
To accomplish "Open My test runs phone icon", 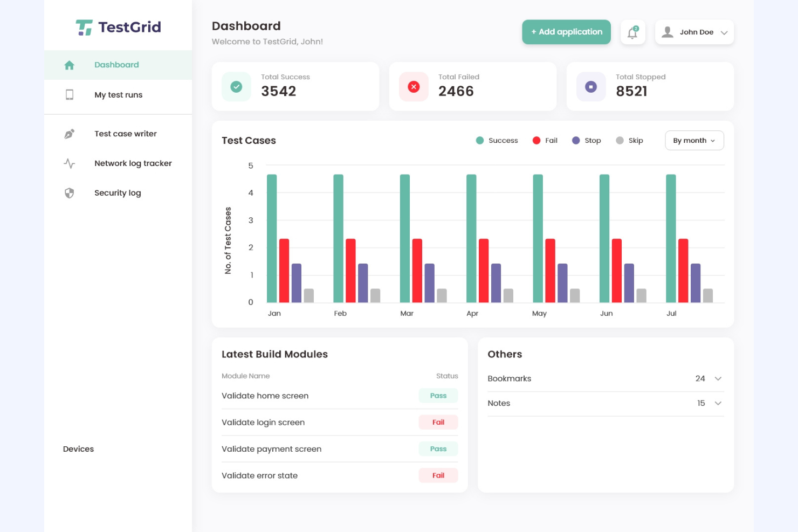I will tap(69, 94).
